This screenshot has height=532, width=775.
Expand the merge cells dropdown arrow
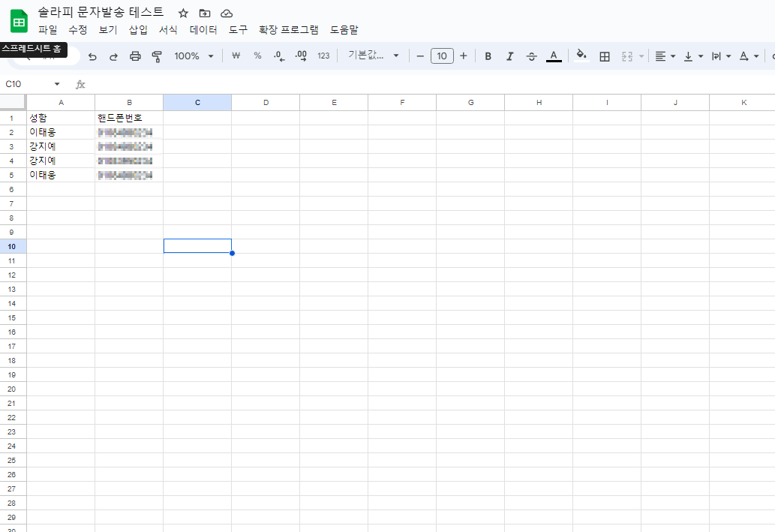click(x=641, y=56)
